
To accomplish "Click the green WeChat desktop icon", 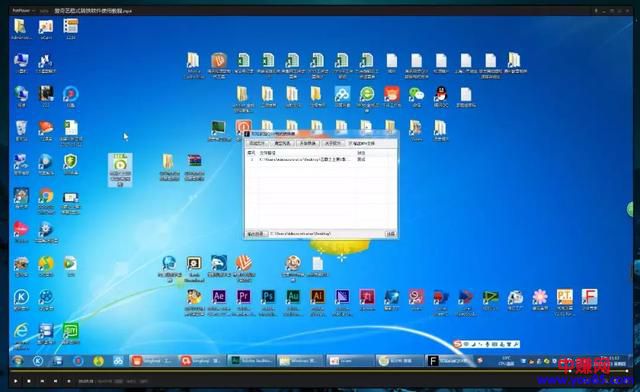I will [416, 94].
